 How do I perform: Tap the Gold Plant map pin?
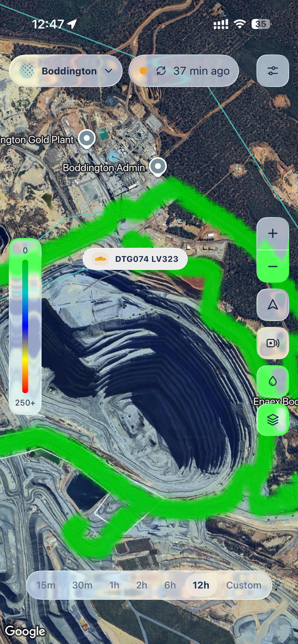pos(87,139)
